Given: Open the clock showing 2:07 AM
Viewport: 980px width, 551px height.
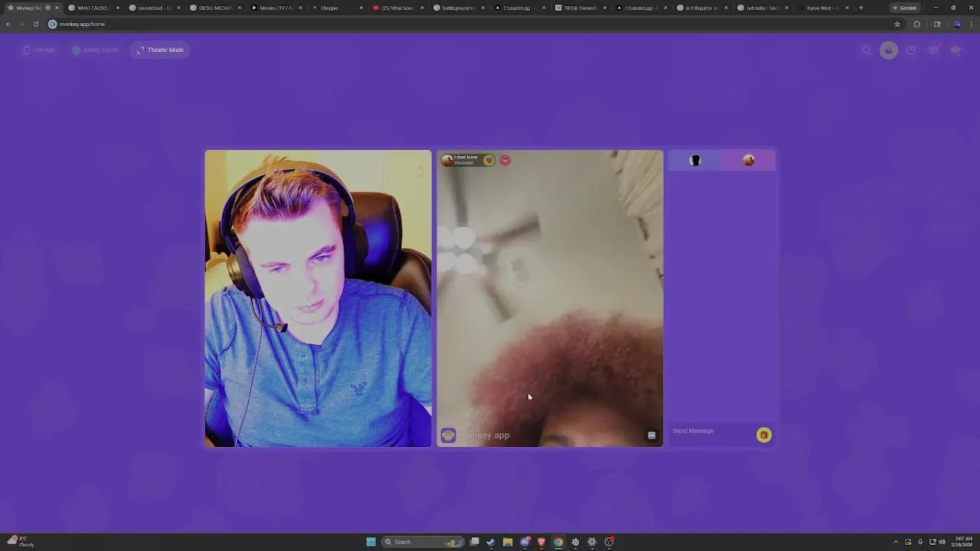Looking at the screenshot, I should (x=962, y=542).
